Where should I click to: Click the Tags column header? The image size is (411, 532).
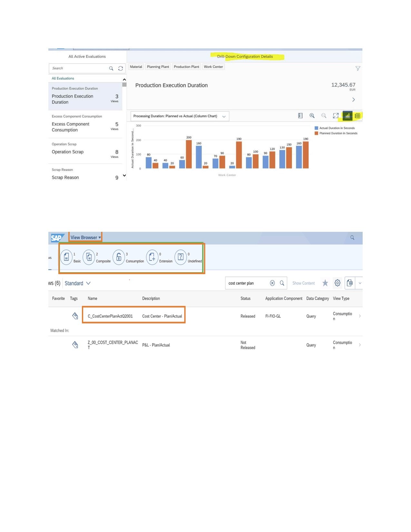click(74, 299)
